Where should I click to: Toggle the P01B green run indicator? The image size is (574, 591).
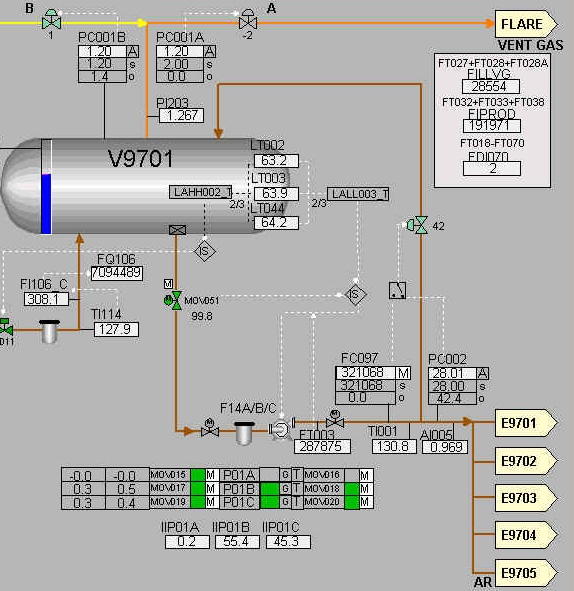click(269, 489)
